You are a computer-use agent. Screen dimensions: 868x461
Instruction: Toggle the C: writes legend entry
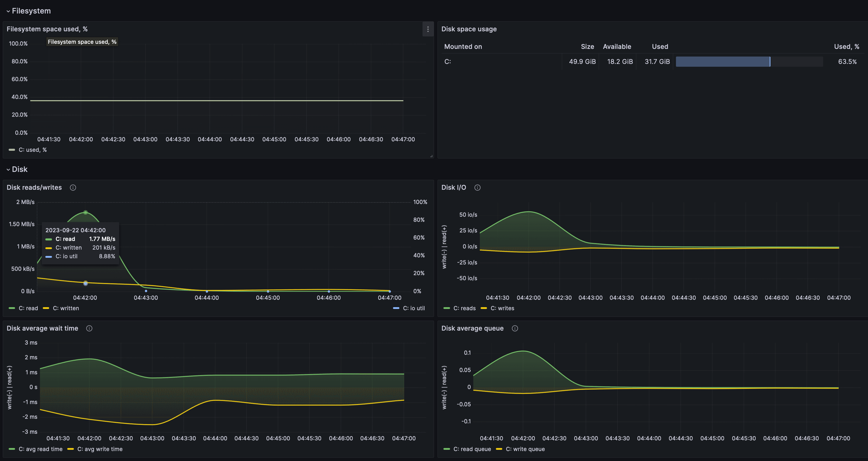pos(502,308)
